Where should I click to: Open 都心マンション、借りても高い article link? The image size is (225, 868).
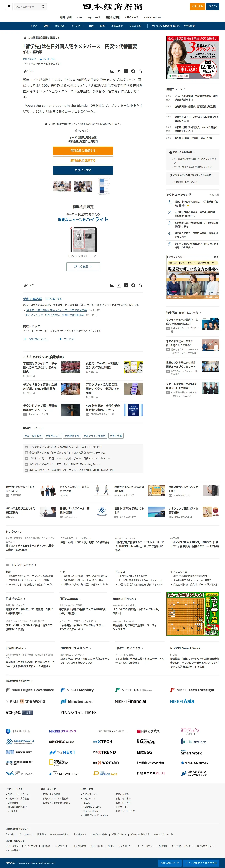[55, 315]
